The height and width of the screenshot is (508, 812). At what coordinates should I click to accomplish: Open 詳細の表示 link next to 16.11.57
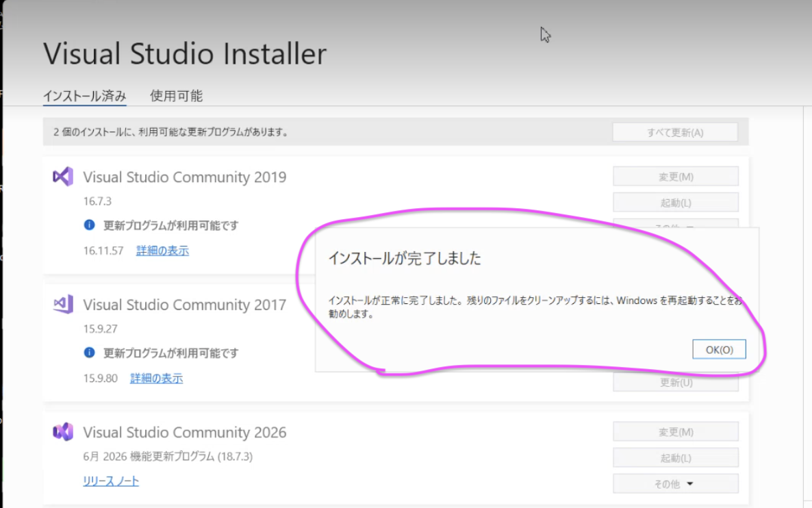[x=163, y=251]
